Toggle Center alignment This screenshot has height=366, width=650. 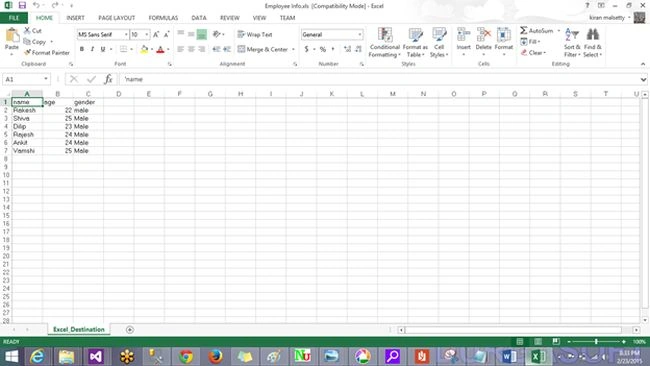191,49
